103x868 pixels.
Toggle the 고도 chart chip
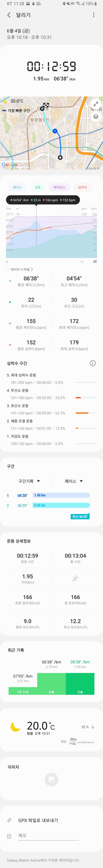38,187
